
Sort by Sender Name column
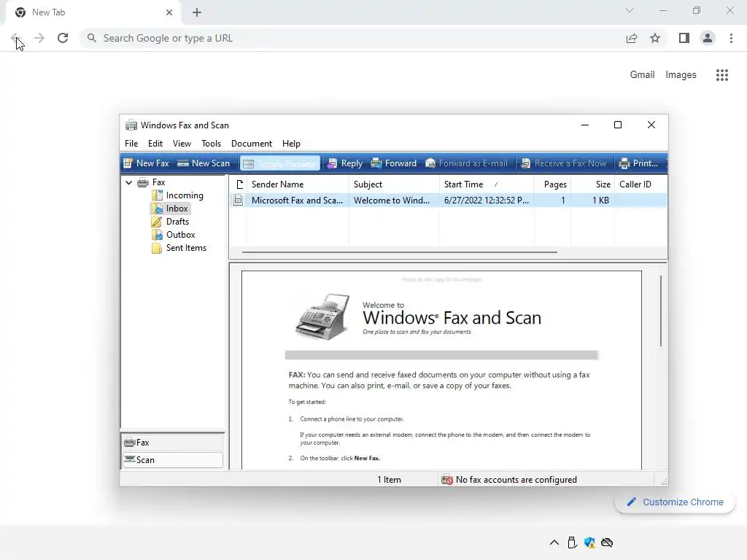298,184
